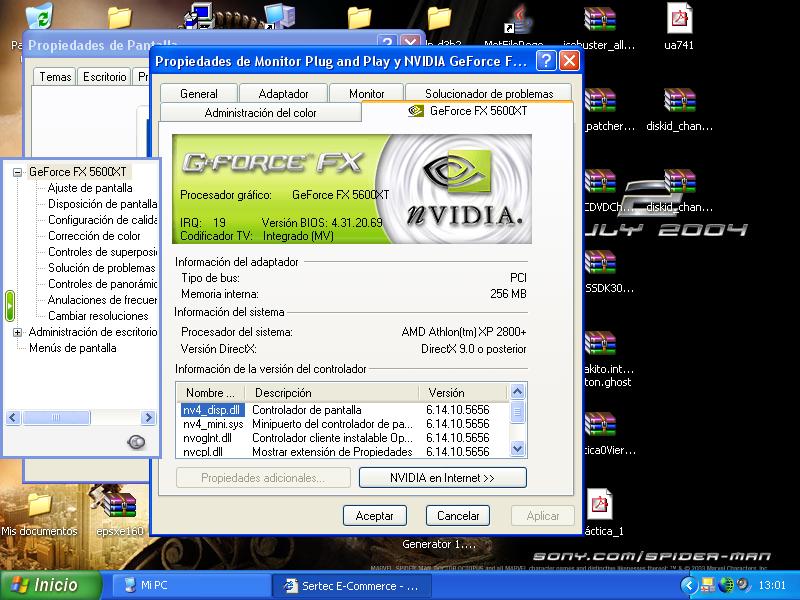The image size is (800, 600).
Task: Select the akito.int archive desktop icon
Action: [601, 343]
